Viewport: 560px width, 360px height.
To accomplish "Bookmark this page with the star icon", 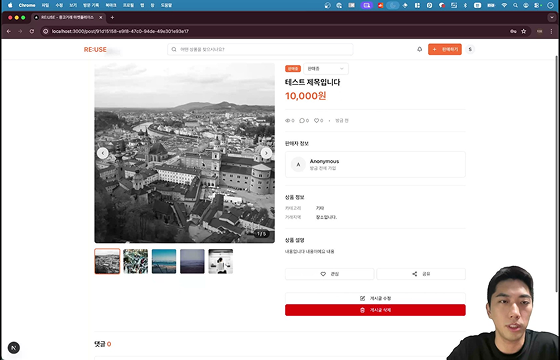I will (524, 31).
